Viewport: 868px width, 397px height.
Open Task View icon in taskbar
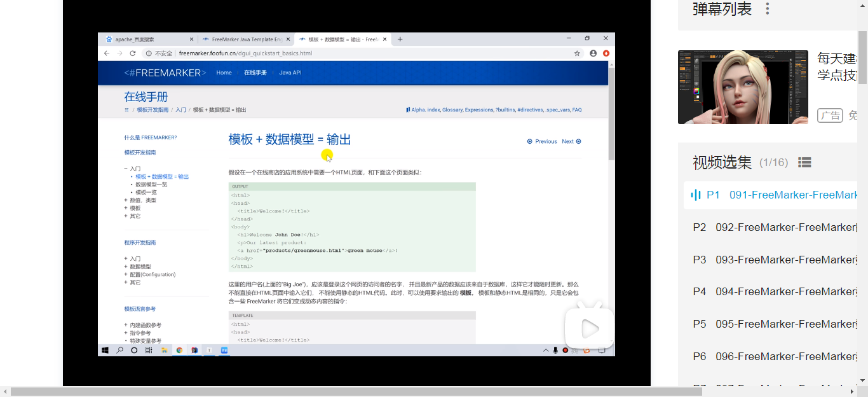(x=149, y=350)
